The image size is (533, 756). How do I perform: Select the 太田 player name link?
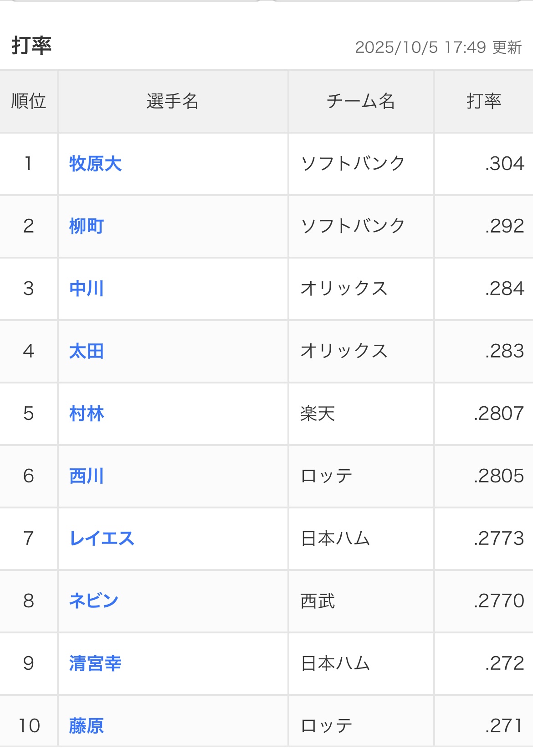pos(87,351)
